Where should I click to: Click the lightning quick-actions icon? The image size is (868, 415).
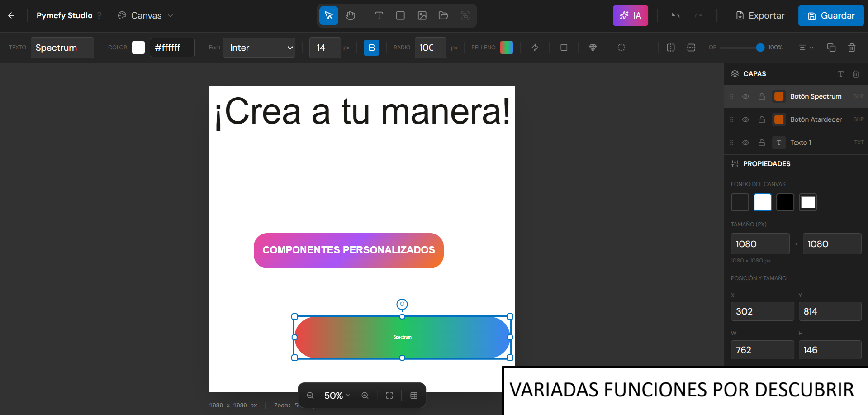tap(535, 48)
